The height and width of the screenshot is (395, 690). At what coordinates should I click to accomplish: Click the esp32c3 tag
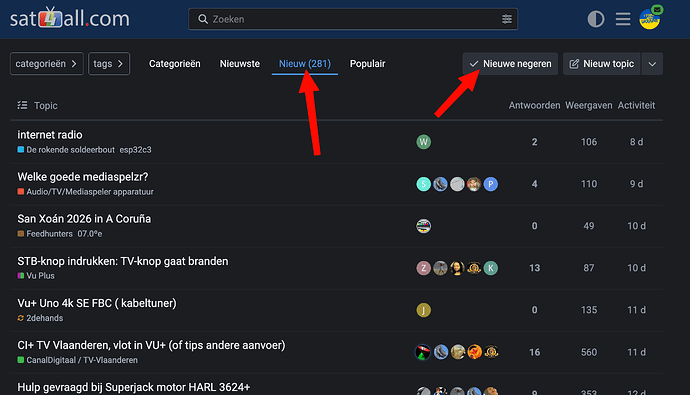[136, 150]
